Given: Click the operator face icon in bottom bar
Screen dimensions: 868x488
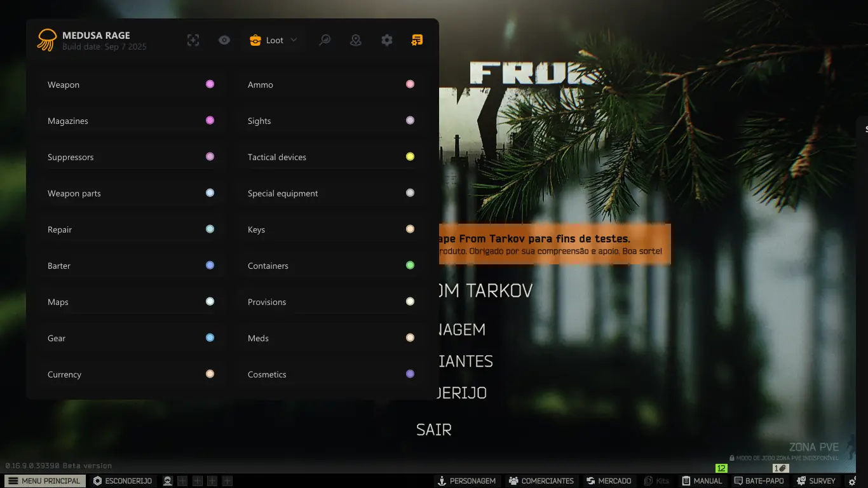Looking at the screenshot, I should (x=168, y=481).
